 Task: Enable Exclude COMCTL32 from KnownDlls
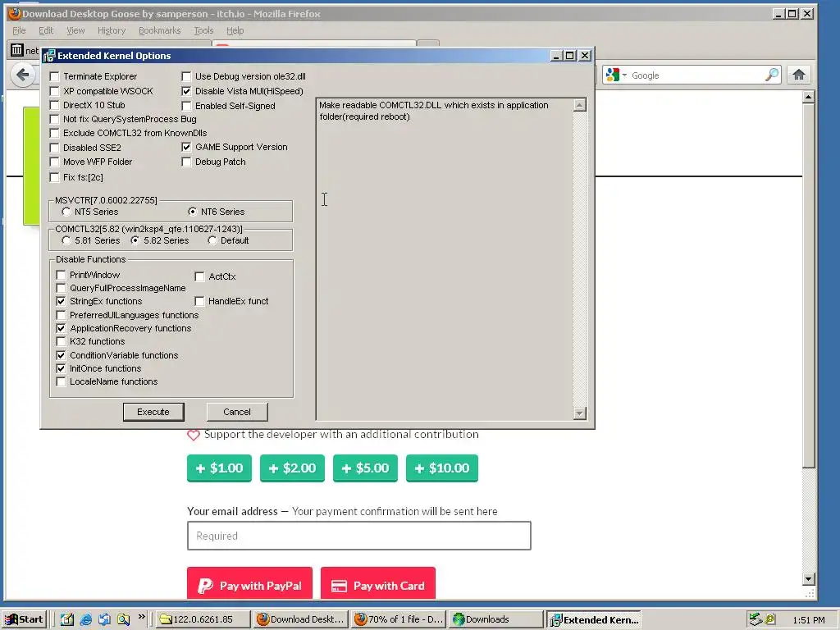click(55, 133)
